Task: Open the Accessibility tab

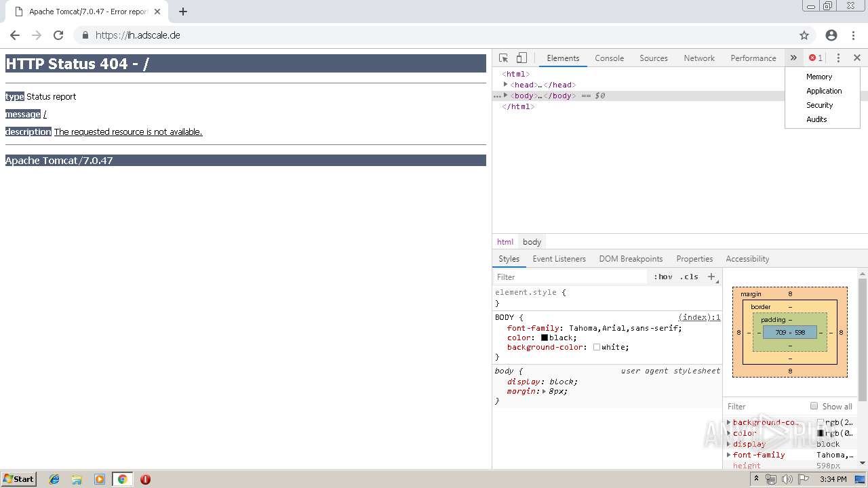Action: (x=747, y=259)
